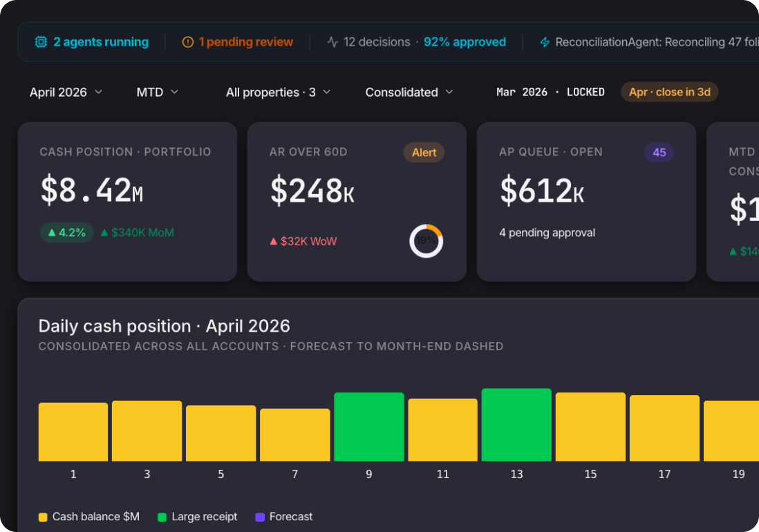The width and height of the screenshot is (759, 532).
Task: Click the $248K AR value
Action: click(x=312, y=191)
